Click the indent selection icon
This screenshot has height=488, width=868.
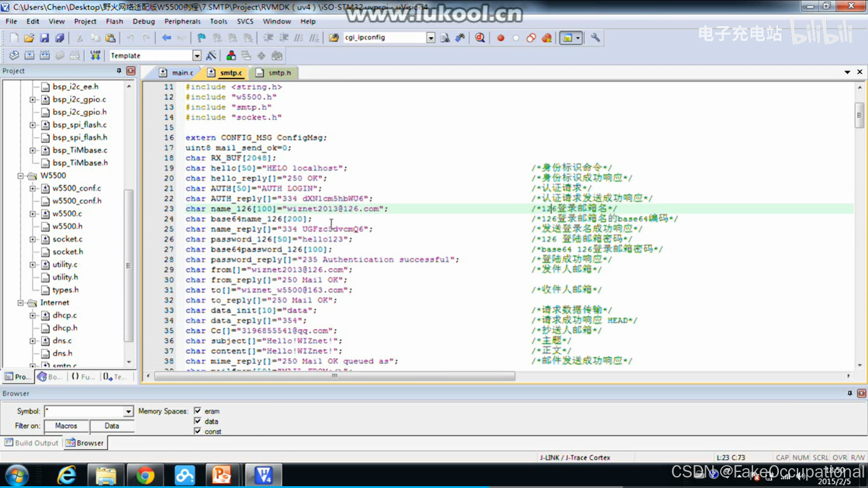pos(269,38)
